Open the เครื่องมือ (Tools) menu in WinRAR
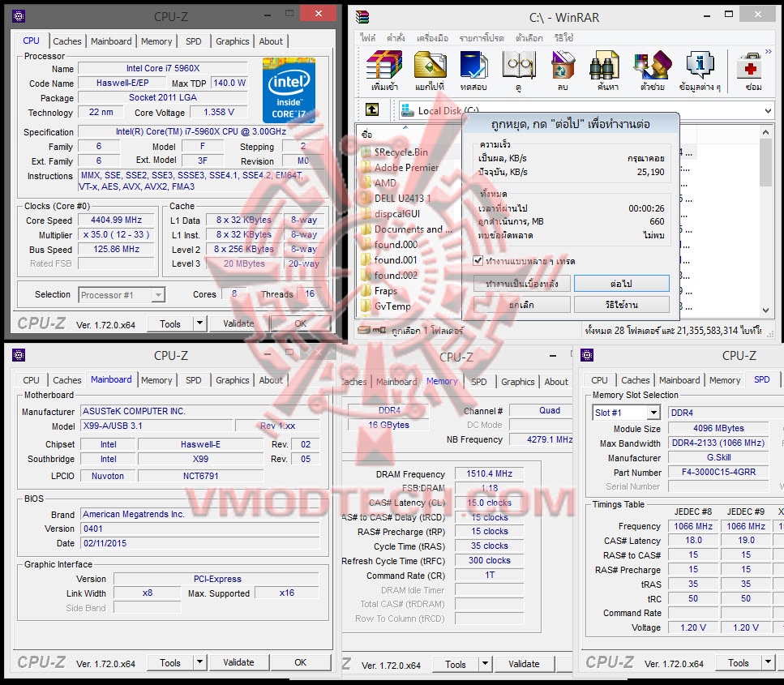The height and width of the screenshot is (685, 784). pos(432,37)
